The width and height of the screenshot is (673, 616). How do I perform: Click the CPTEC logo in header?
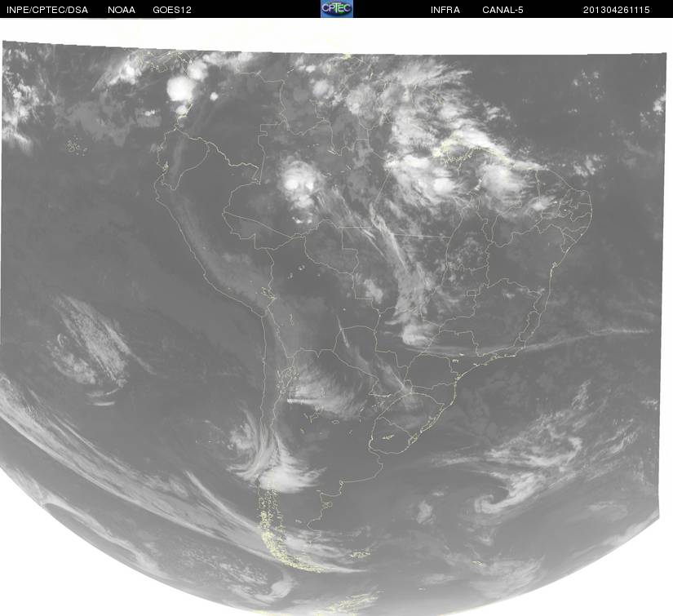click(x=336, y=9)
